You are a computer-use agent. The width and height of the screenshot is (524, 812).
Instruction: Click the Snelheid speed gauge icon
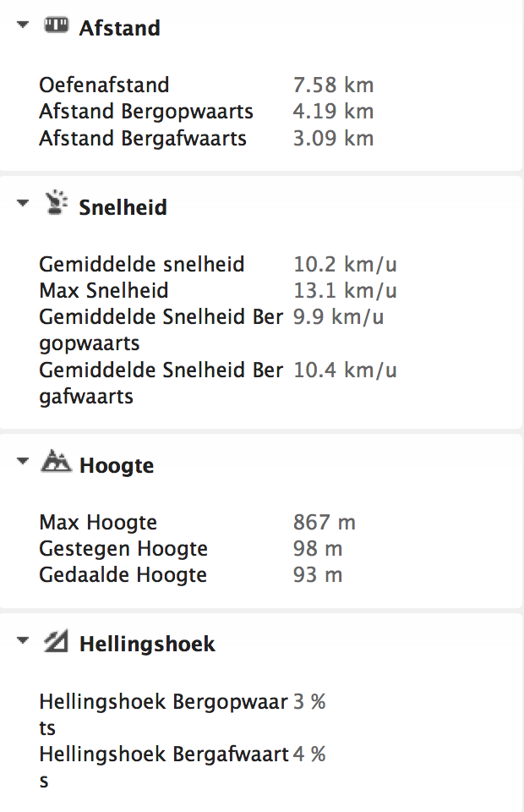57,204
